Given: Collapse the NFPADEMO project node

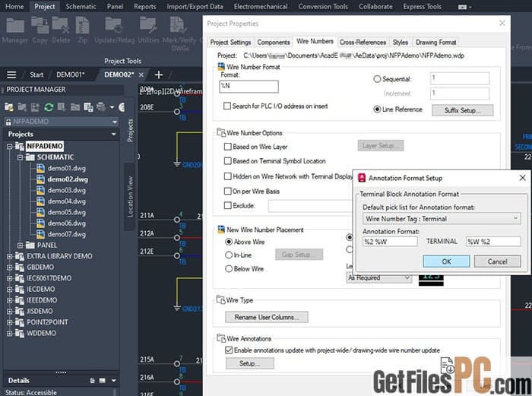Looking at the screenshot, I should tap(9, 146).
